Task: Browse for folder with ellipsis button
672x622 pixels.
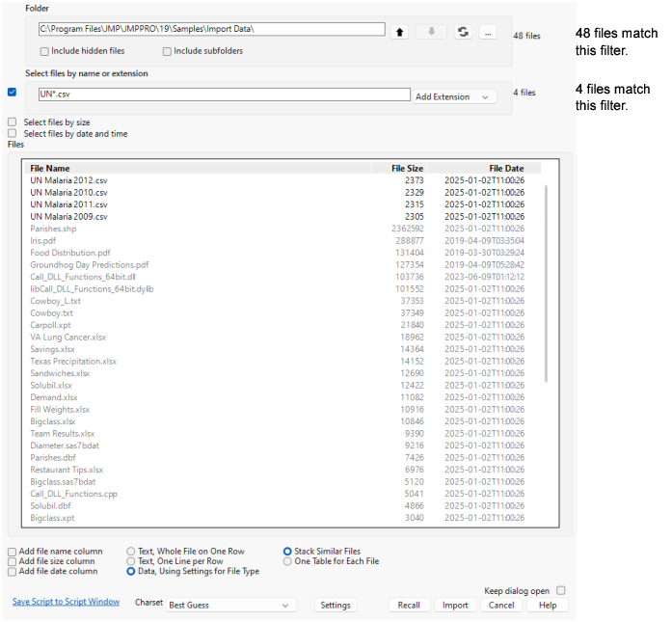Action: point(488,32)
